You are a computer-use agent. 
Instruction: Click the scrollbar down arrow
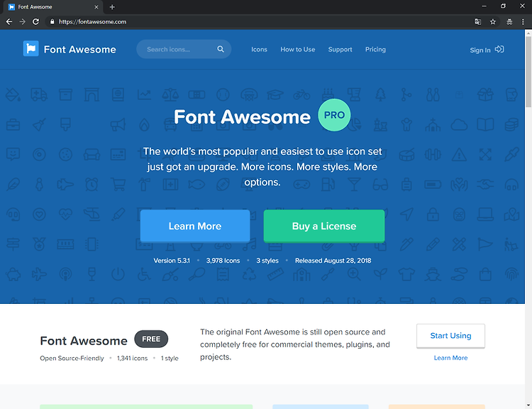coord(528,405)
